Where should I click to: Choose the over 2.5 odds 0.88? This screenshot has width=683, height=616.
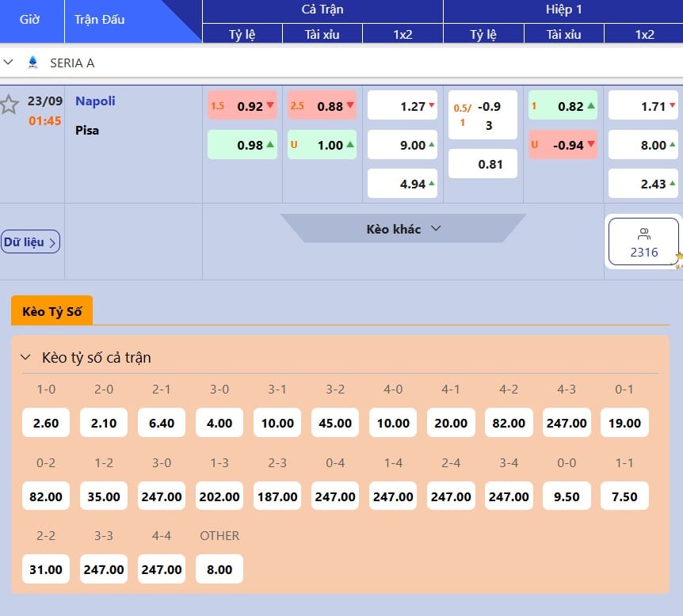pyautogui.click(x=322, y=106)
